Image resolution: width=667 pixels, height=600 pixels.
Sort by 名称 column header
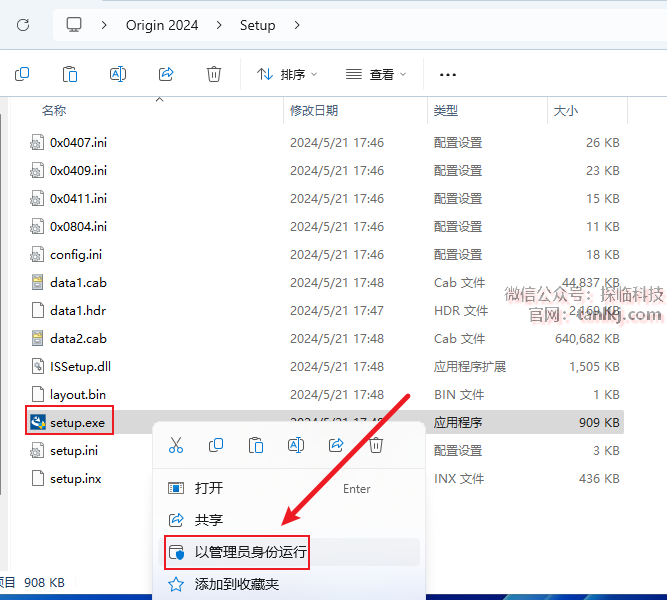[x=54, y=111]
